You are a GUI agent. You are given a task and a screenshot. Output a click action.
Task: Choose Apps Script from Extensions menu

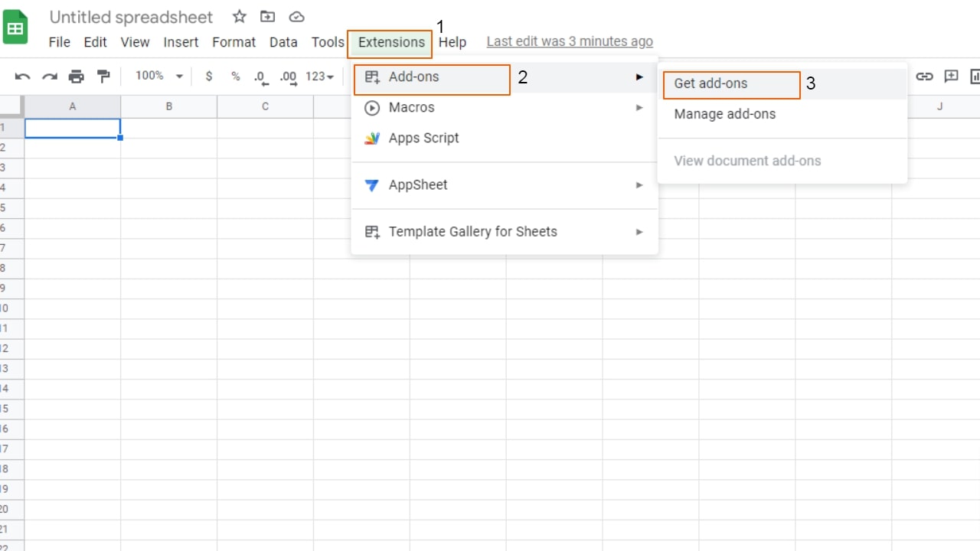click(x=505, y=139)
